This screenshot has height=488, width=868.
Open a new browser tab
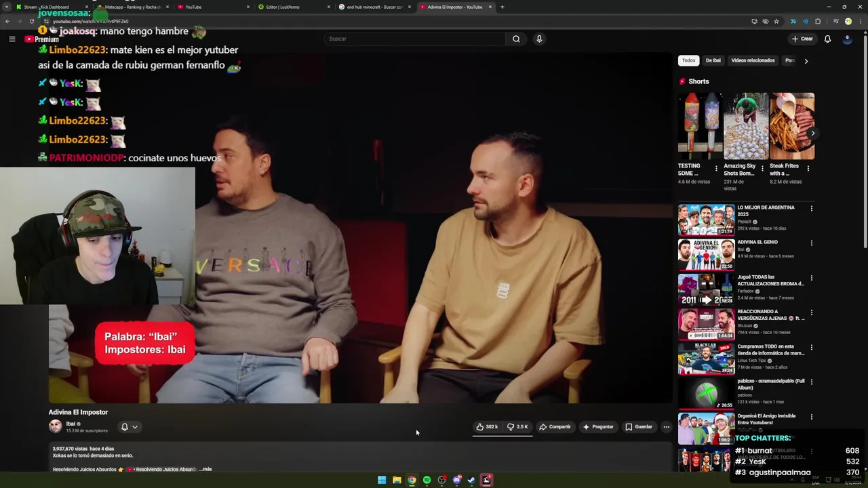(502, 7)
